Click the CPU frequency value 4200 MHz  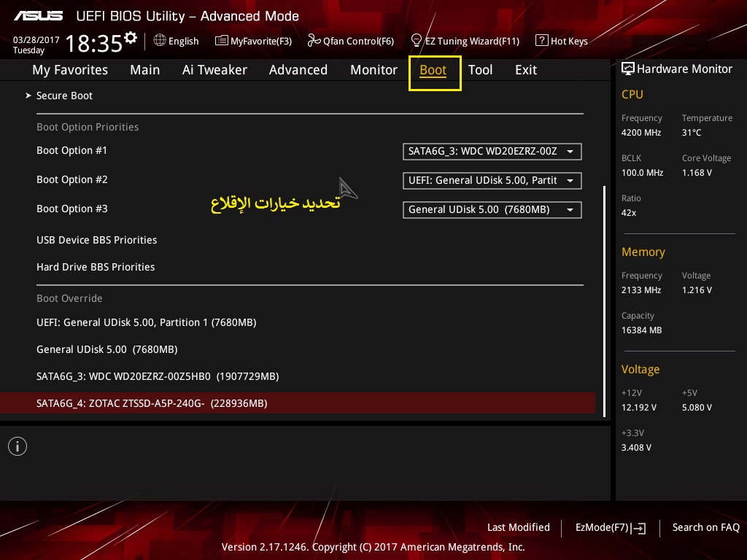click(x=641, y=133)
